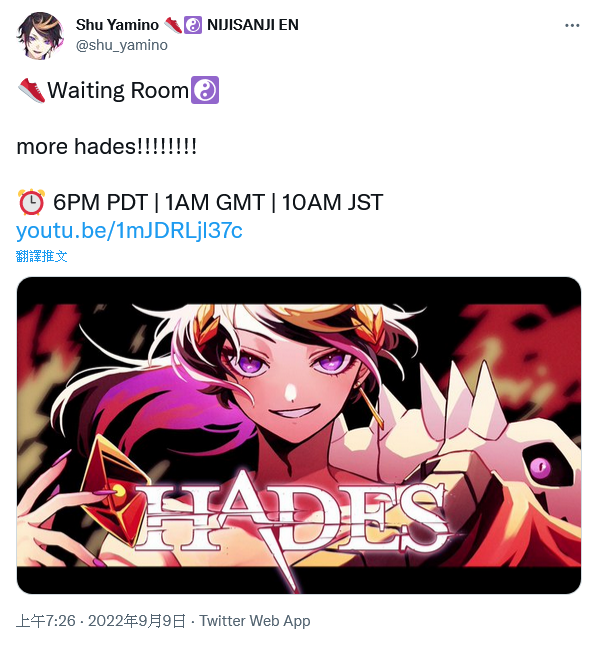Click the NIJISANJI EN text in the name
Viewport: 598px width, 647px height.
[253, 25]
